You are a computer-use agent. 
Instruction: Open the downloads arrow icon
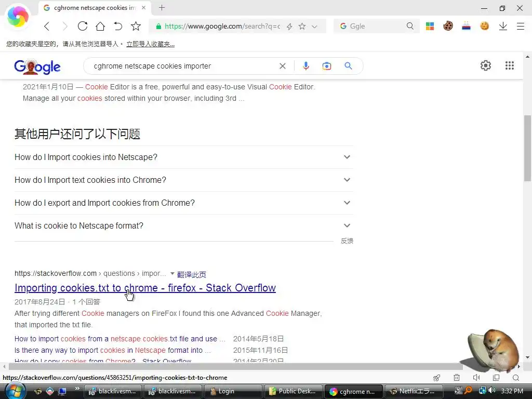tap(503, 26)
